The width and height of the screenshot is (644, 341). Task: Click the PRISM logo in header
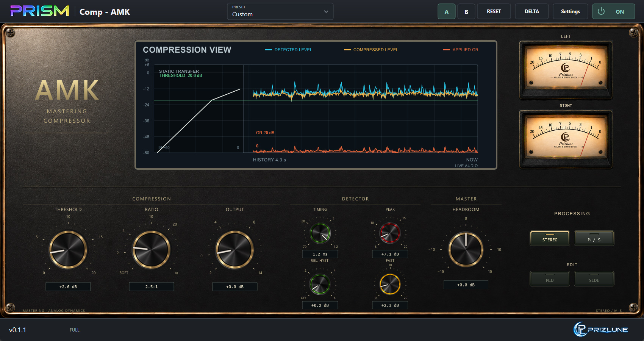[40, 11]
